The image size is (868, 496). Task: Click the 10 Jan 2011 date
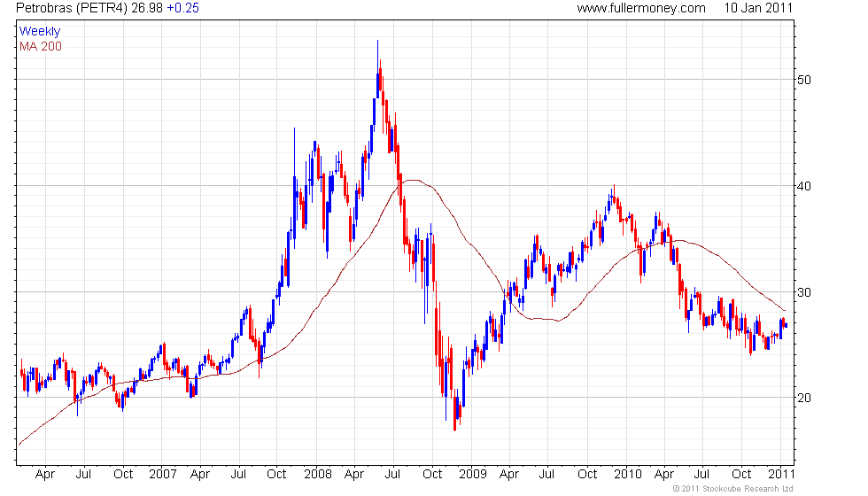758,8
